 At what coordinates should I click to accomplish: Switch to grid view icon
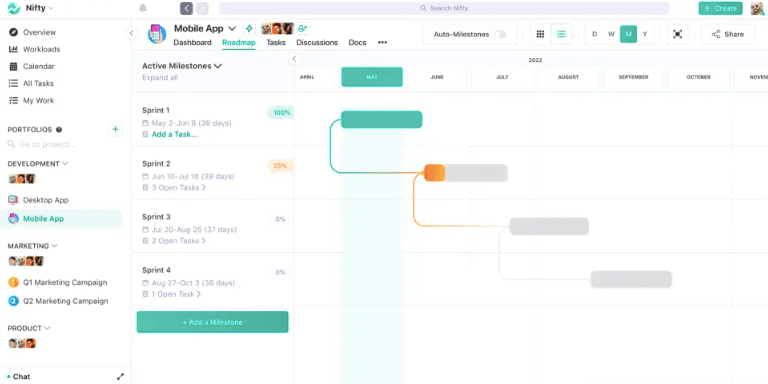(x=540, y=34)
